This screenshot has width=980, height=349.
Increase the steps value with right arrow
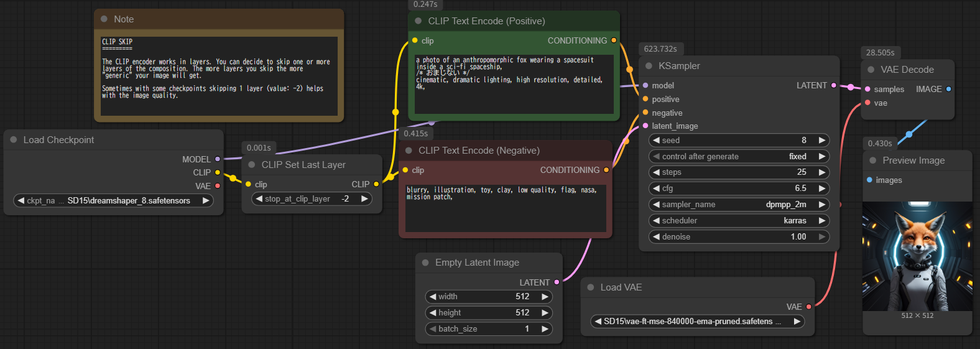(822, 172)
